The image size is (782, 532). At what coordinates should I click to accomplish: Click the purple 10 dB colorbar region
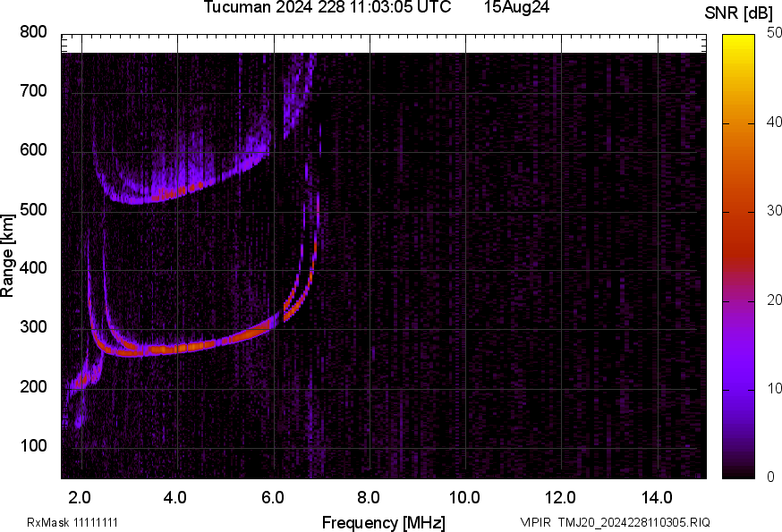coord(739,390)
